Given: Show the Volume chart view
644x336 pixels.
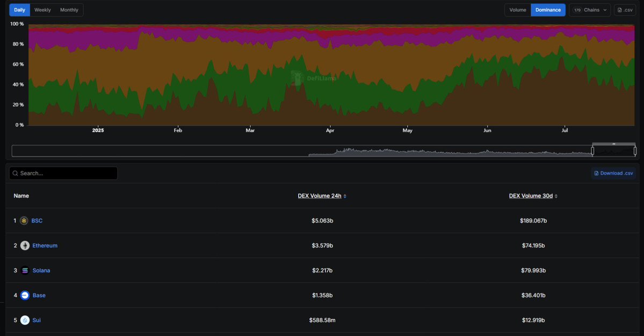Looking at the screenshot, I should pos(517,10).
